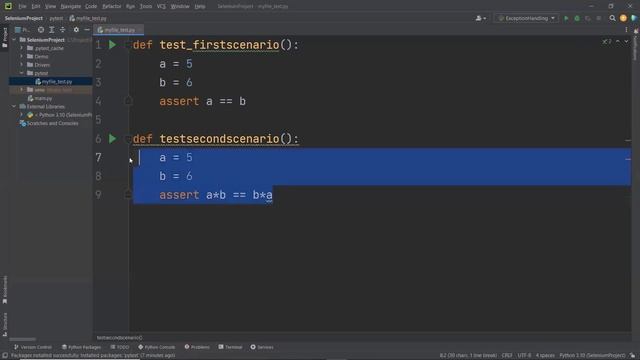Click Select Opened File target icon
Screen dimensions: 640x360
[41, 30]
